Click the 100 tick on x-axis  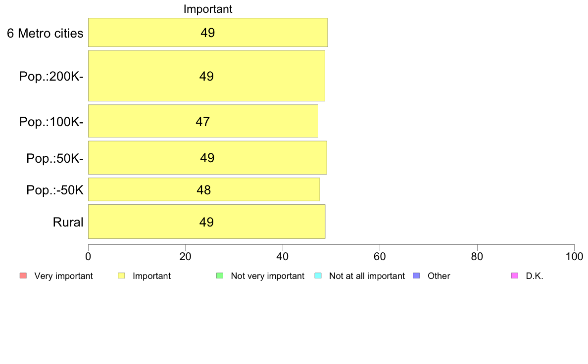point(574,256)
